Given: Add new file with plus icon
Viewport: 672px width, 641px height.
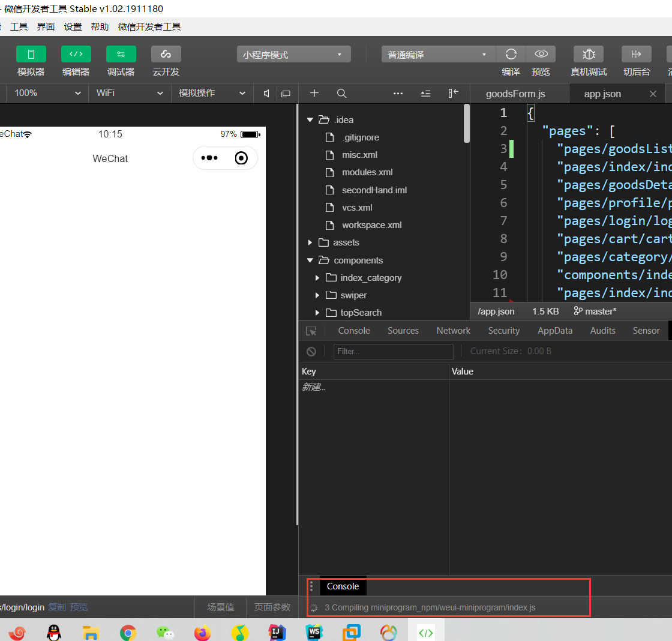Looking at the screenshot, I should [x=314, y=93].
